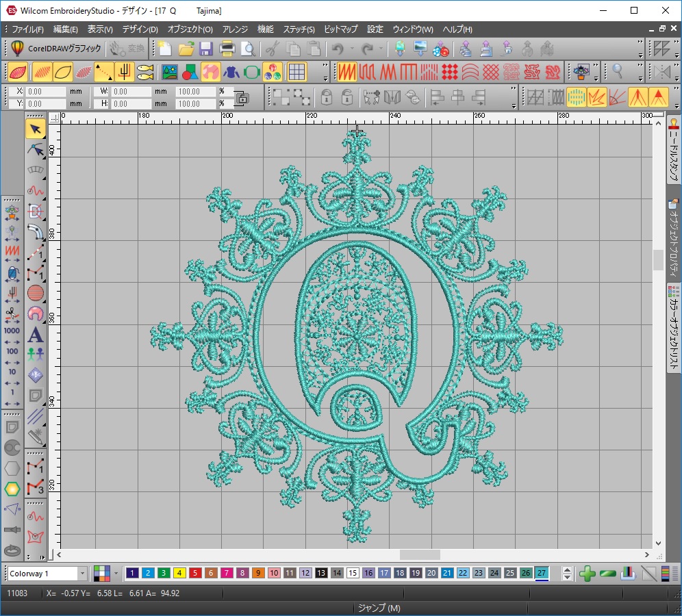
Task: Click the width W input field
Action: 131,92
